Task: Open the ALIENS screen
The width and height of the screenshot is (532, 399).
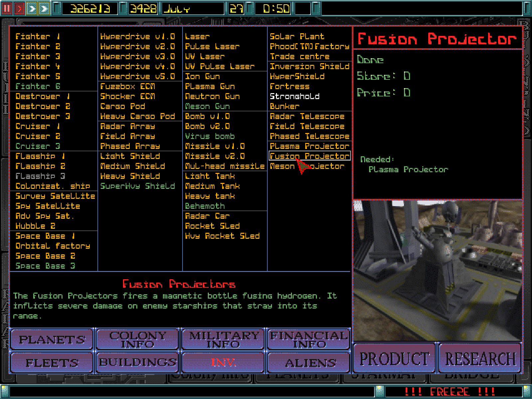Action: pos(309,362)
